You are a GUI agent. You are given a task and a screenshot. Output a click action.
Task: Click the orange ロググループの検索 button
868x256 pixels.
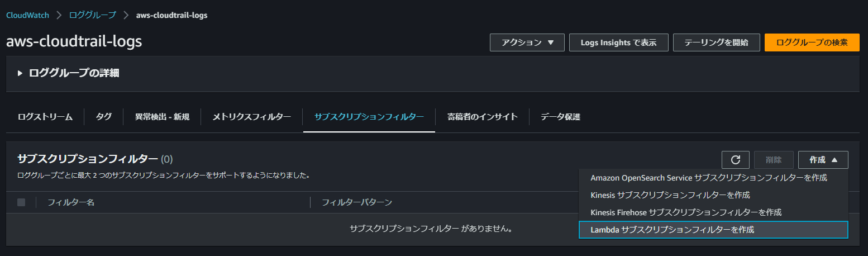(x=812, y=42)
